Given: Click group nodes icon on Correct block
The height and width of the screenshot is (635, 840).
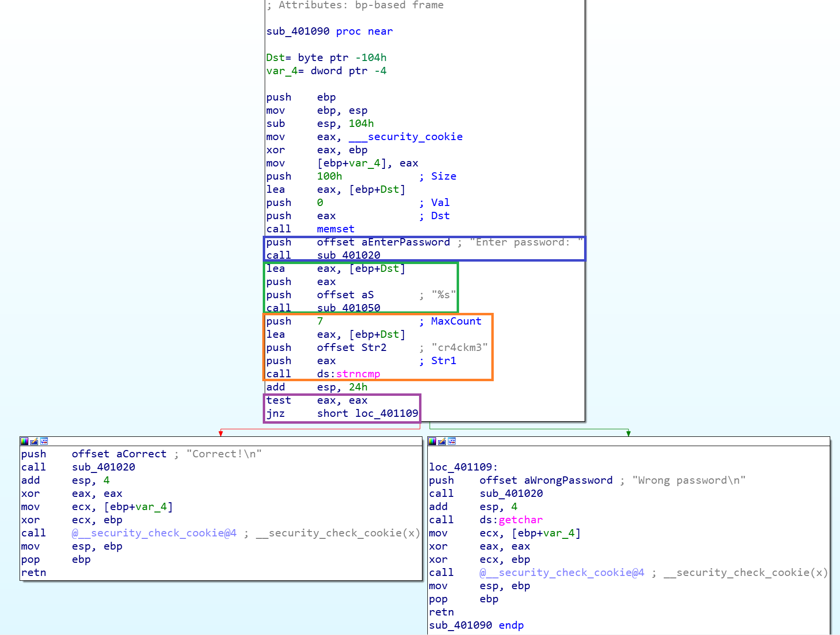Looking at the screenshot, I should tap(44, 441).
